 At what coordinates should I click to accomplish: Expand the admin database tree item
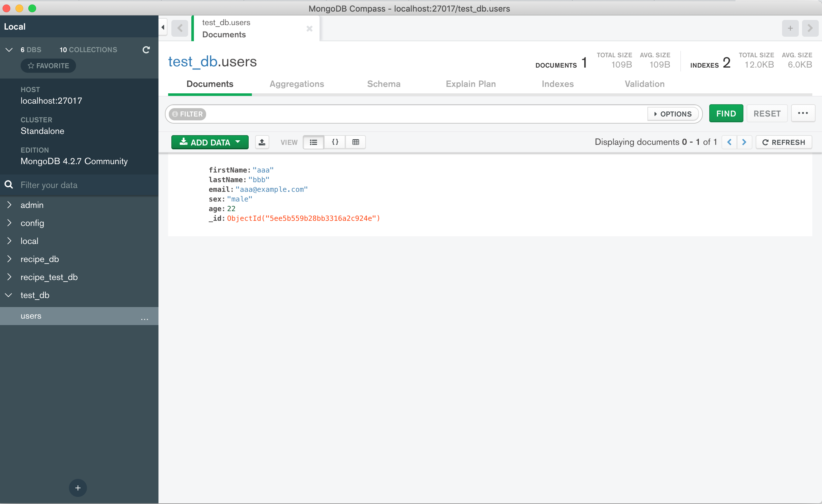[9, 205]
